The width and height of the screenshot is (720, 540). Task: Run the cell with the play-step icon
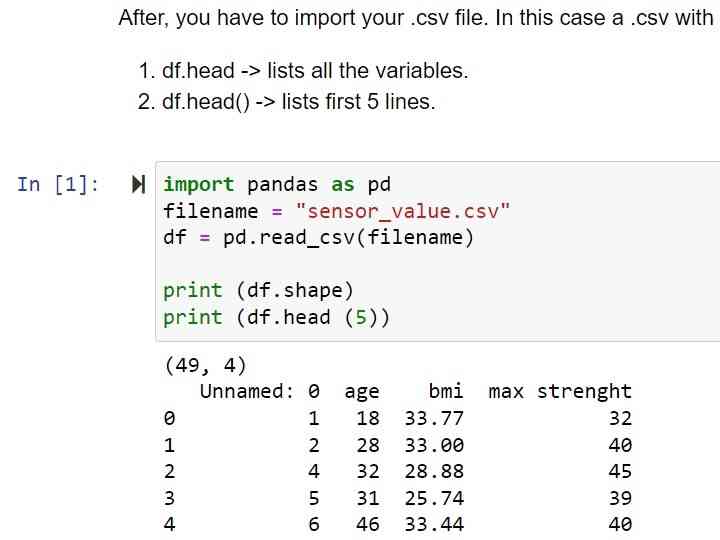138,185
